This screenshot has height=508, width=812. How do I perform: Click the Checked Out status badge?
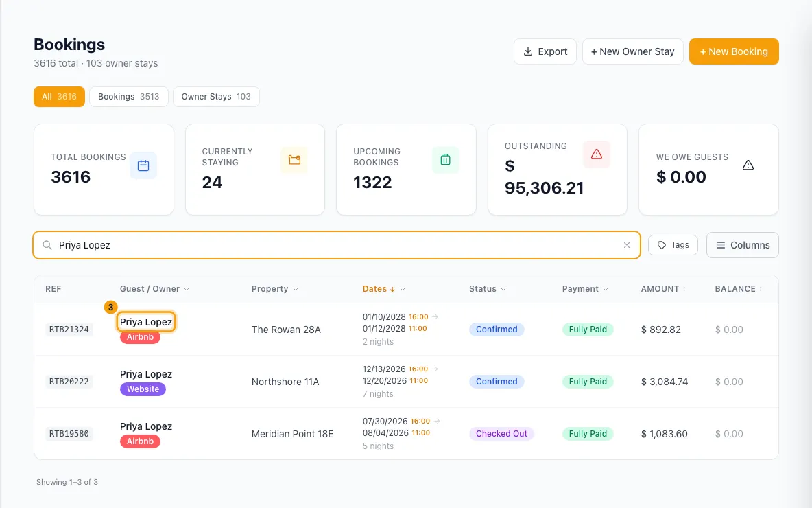click(501, 434)
